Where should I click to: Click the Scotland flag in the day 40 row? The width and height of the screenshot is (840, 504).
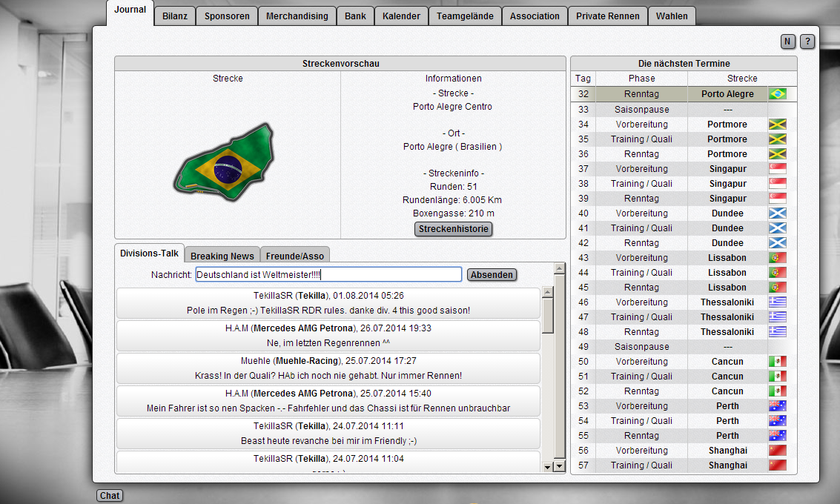click(778, 213)
